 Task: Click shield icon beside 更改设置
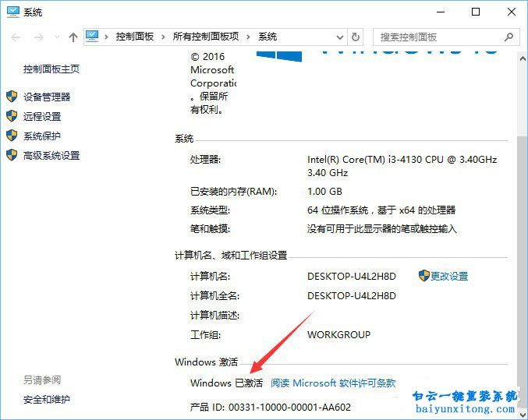coord(424,276)
